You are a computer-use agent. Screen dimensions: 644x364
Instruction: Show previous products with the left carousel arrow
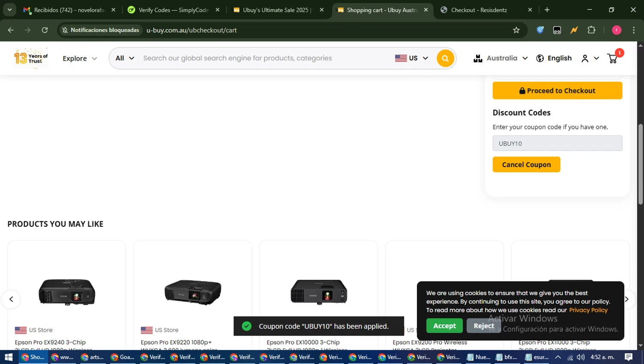tap(11, 299)
